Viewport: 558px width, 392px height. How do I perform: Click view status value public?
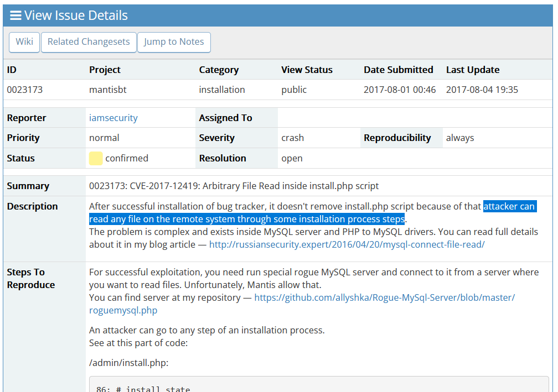coord(294,90)
